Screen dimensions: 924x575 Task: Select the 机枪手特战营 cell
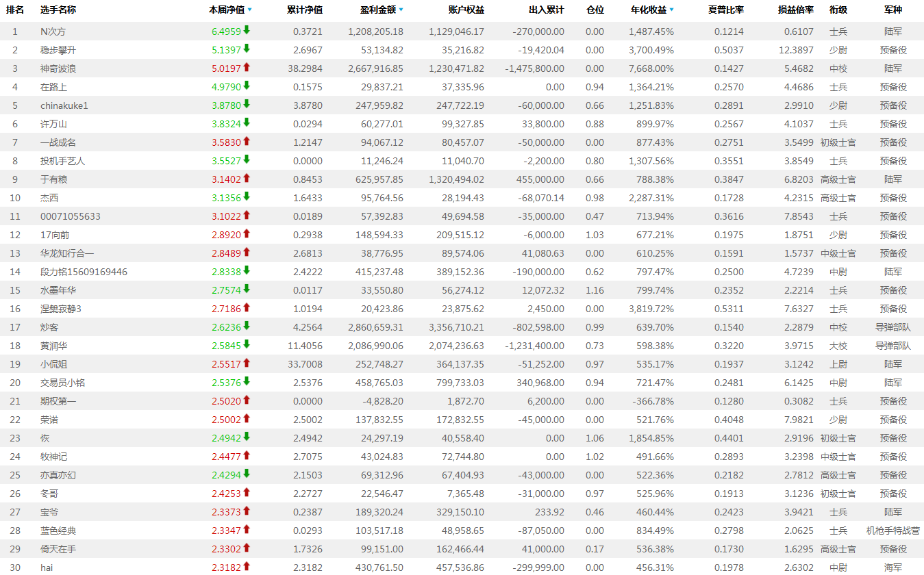(x=893, y=531)
